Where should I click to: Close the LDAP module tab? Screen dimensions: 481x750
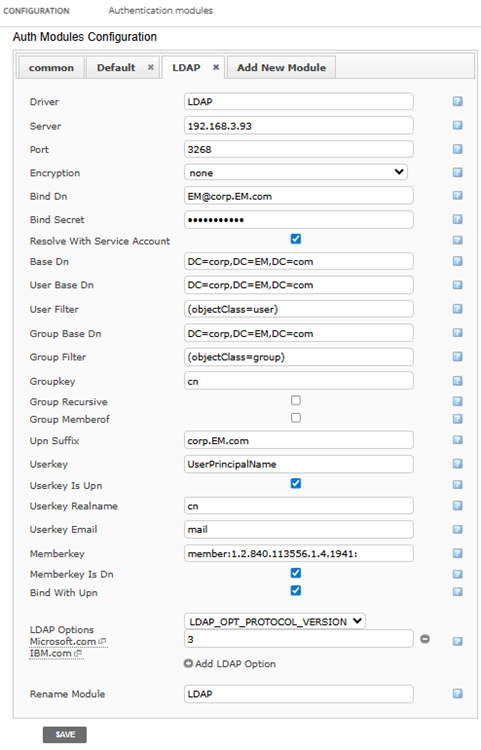tap(216, 67)
